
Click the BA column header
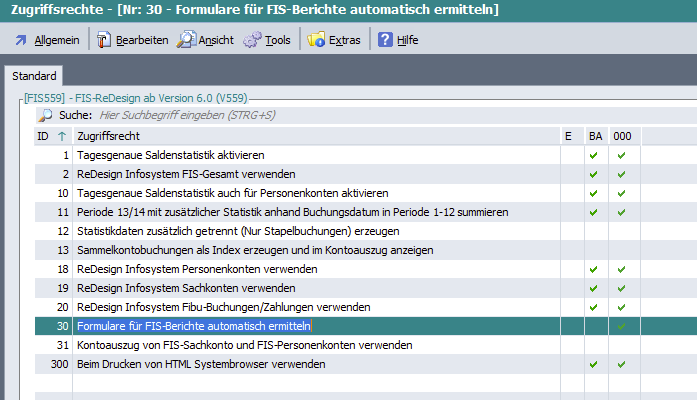click(x=595, y=136)
